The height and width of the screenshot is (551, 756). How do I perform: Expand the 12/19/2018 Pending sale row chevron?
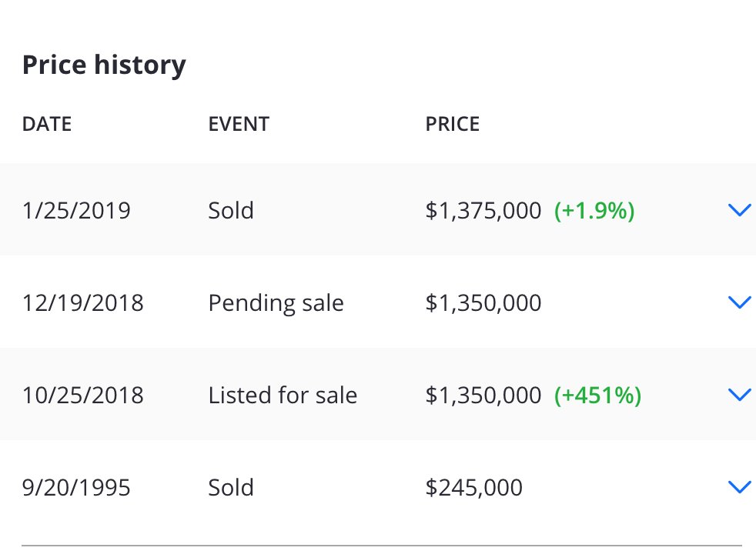[x=738, y=302]
